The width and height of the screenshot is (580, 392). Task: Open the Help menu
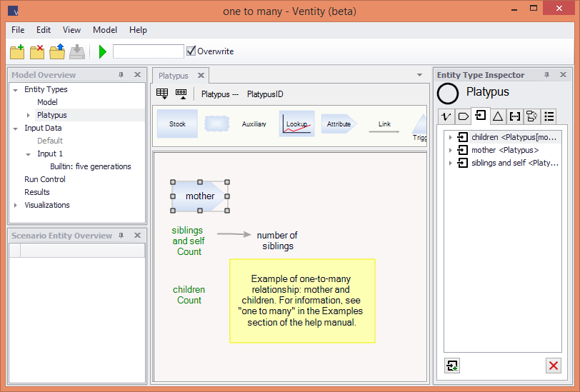pyautogui.click(x=138, y=30)
